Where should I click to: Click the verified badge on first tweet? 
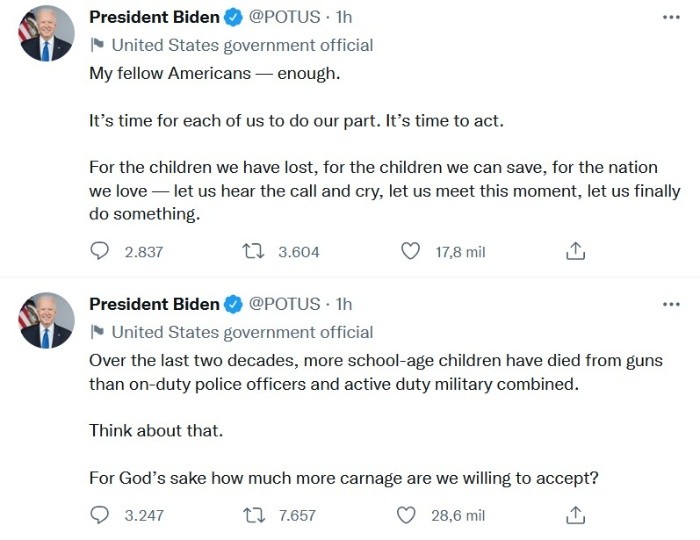[x=234, y=17]
